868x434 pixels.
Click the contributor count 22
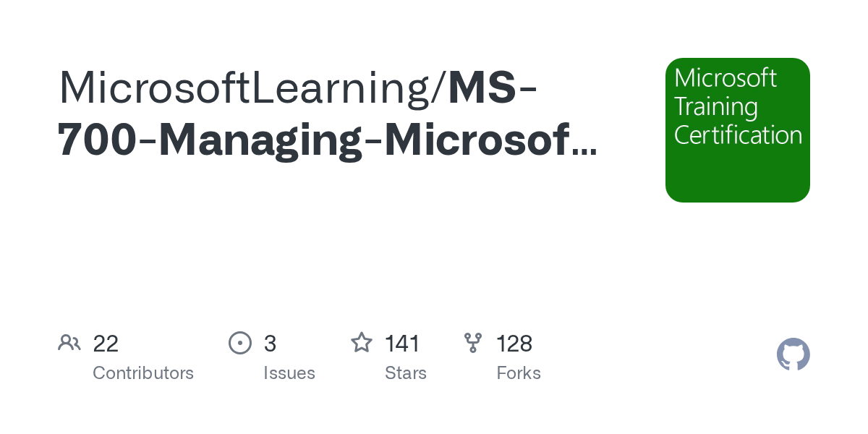click(x=106, y=344)
